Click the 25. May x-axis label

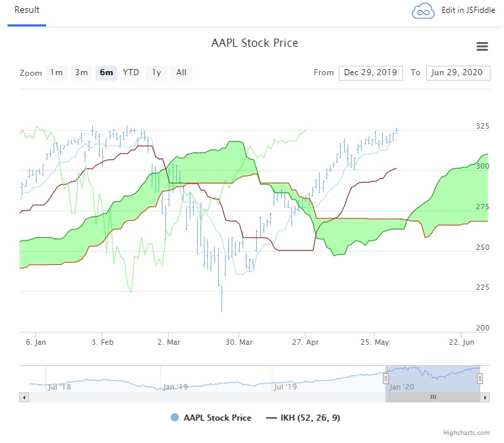[x=375, y=342]
